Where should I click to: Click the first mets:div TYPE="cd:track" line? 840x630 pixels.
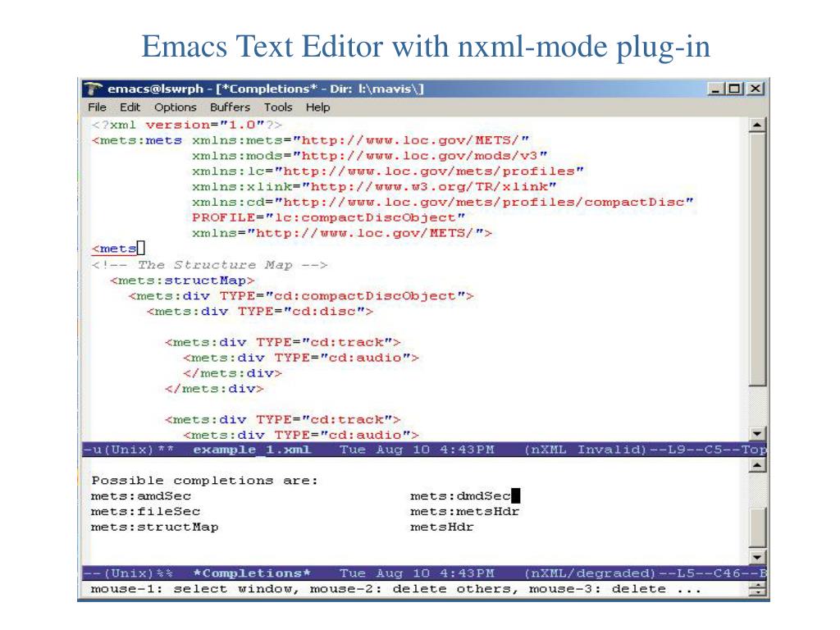[283, 342]
